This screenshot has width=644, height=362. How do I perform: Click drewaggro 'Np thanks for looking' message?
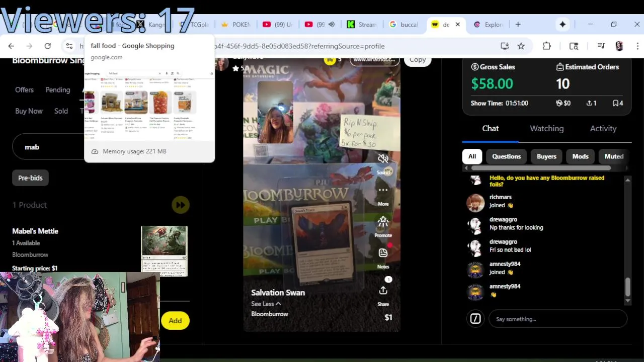pyautogui.click(x=516, y=228)
